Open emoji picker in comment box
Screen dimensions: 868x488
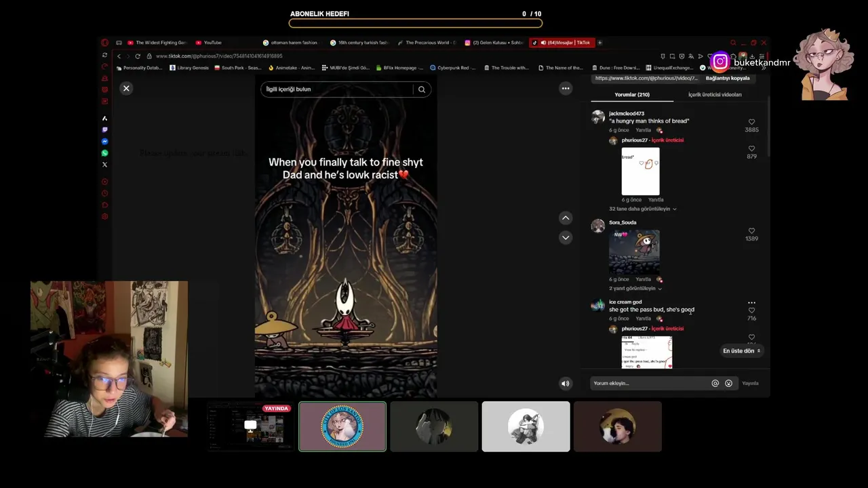[728, 384]
